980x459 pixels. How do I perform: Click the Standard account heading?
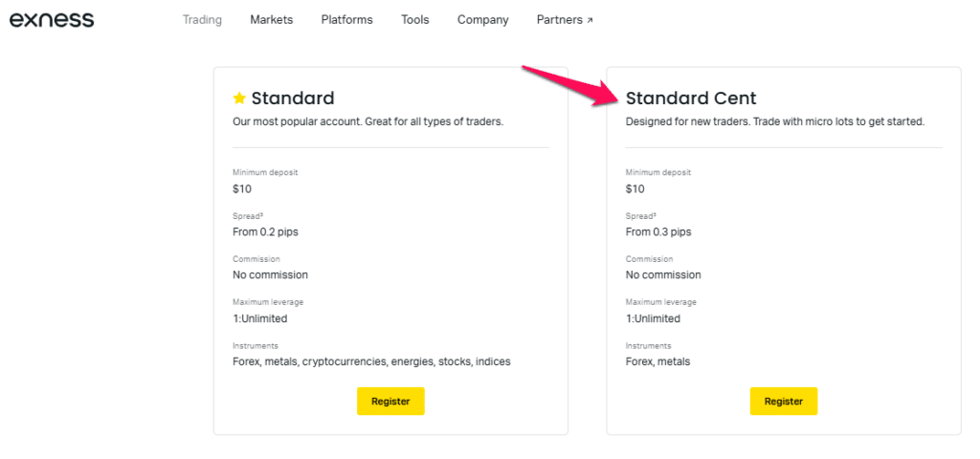(x=293, y=98)
